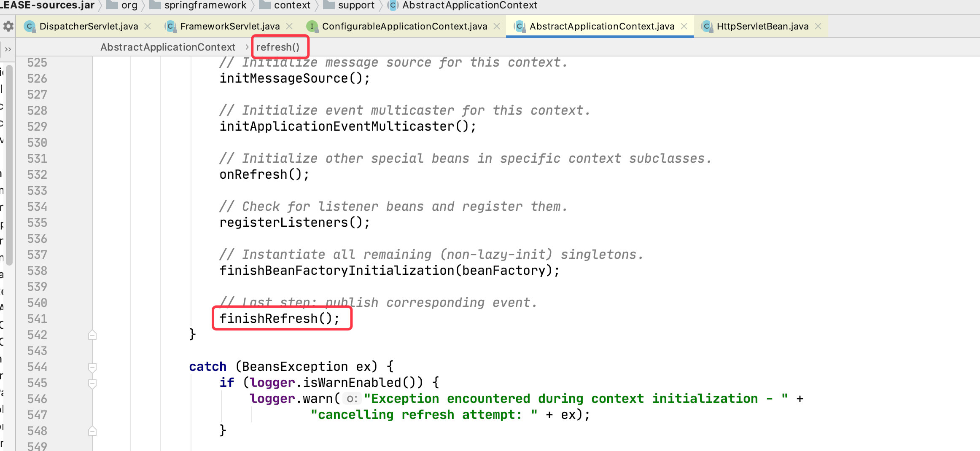Click org folder icon in navigation bar
Viewport: 980px width, 451px height.
[112, 5]
